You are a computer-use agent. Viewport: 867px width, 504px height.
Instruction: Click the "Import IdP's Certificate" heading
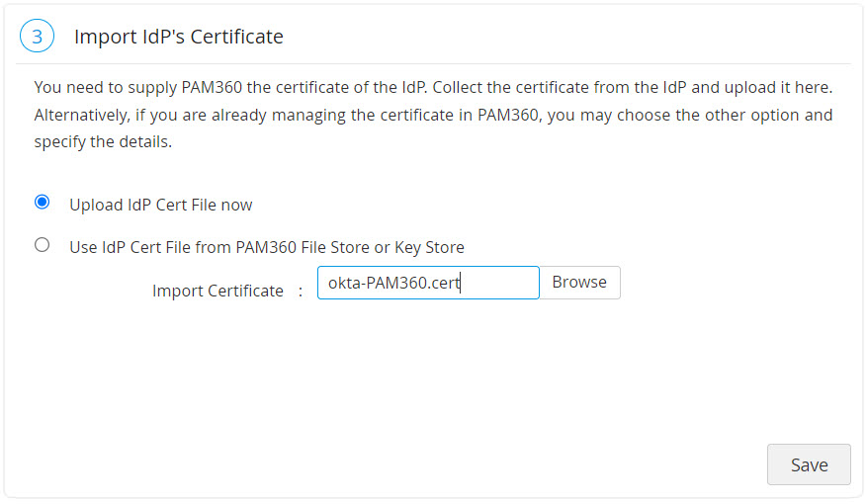tap(179, 38)
